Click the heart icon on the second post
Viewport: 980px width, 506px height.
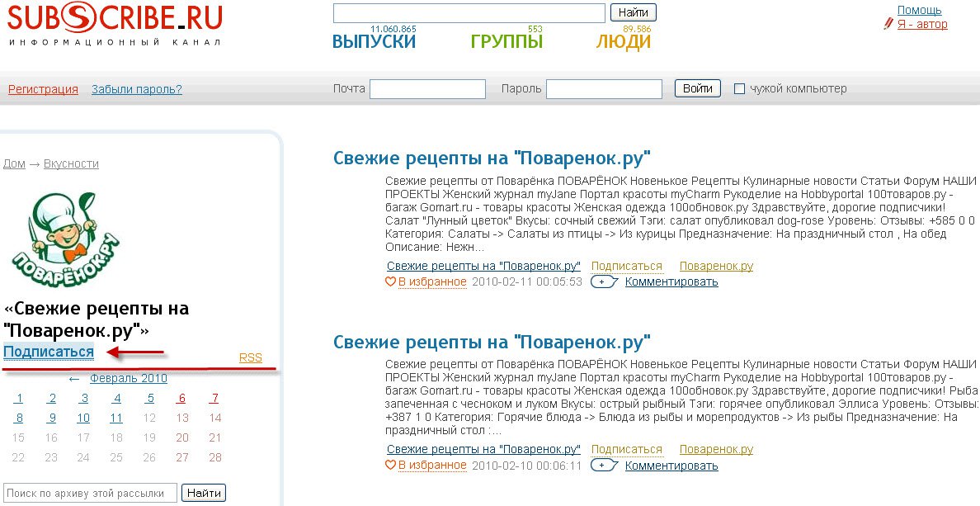pos(391,465)
